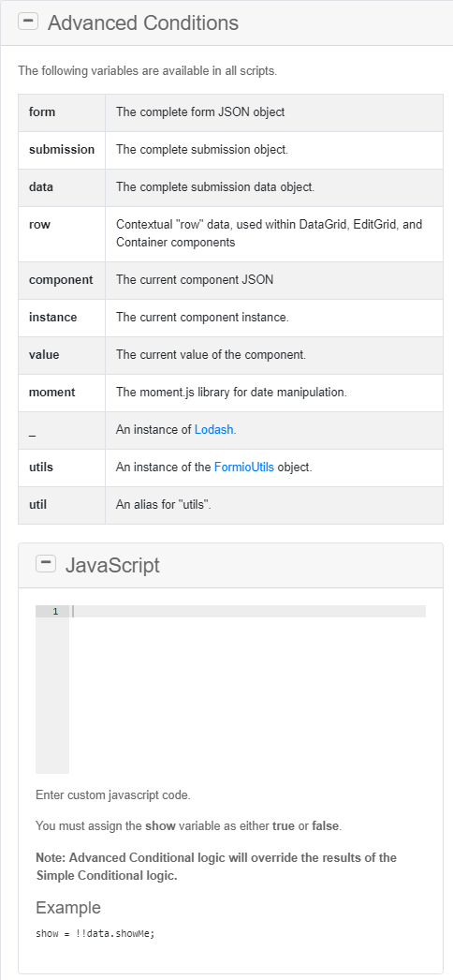Click 'The following variables are available' intro text

147,70
